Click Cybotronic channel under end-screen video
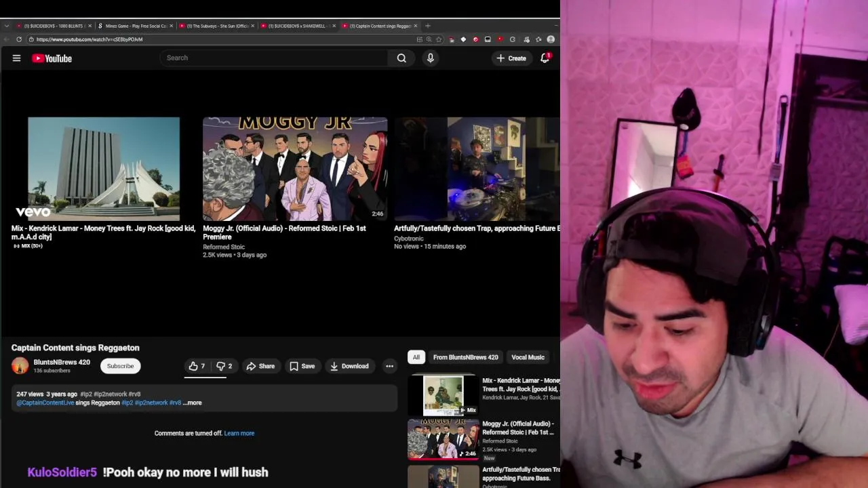 tap(408, 239)
